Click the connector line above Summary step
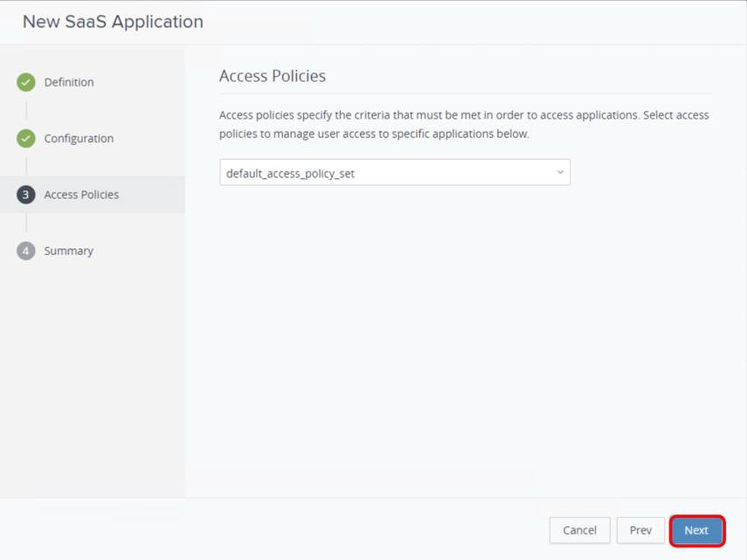 pyautogui.click(x=26, y=223)
